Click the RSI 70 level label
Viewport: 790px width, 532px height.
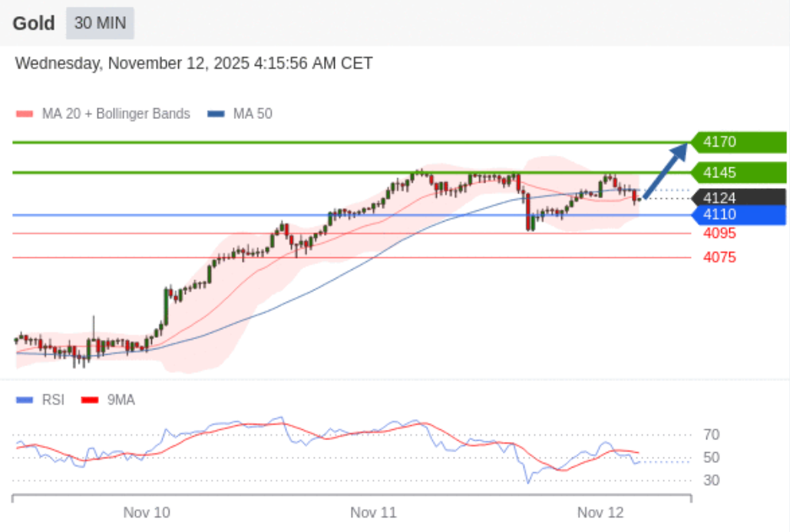(712, 435)
